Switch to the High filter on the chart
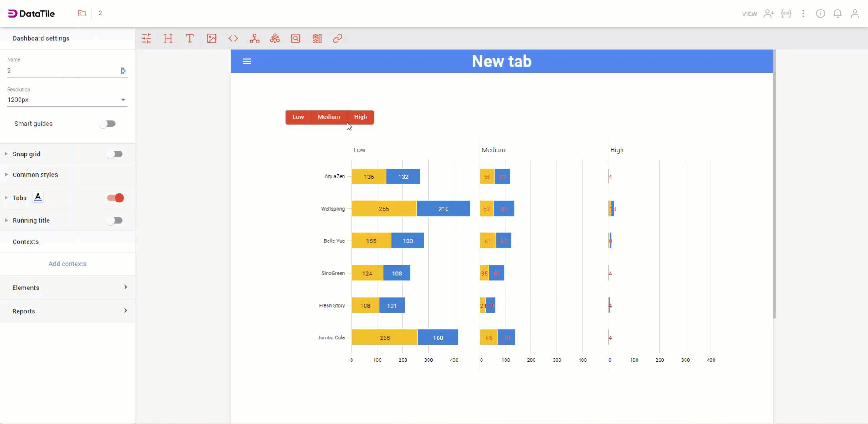The image size is (868, 424). point(361,117)
